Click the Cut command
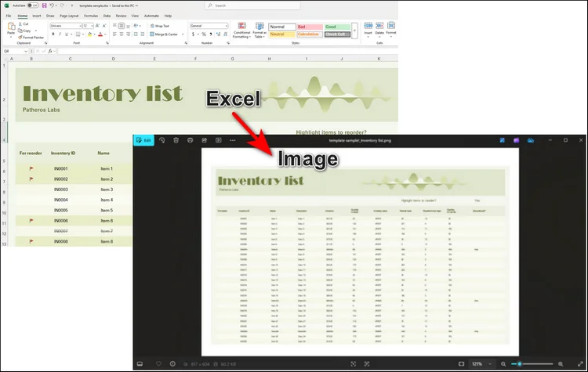The image size is (588, 372). pos(24,24)
